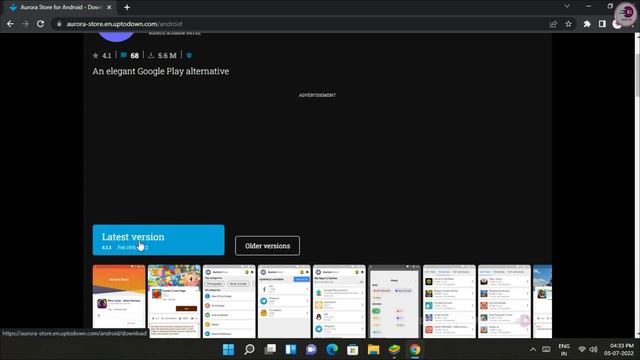Viewport: 640px width, 360px height.
Task: Open Microsoft Store from taskbar
Action: [x=353, y=350]
